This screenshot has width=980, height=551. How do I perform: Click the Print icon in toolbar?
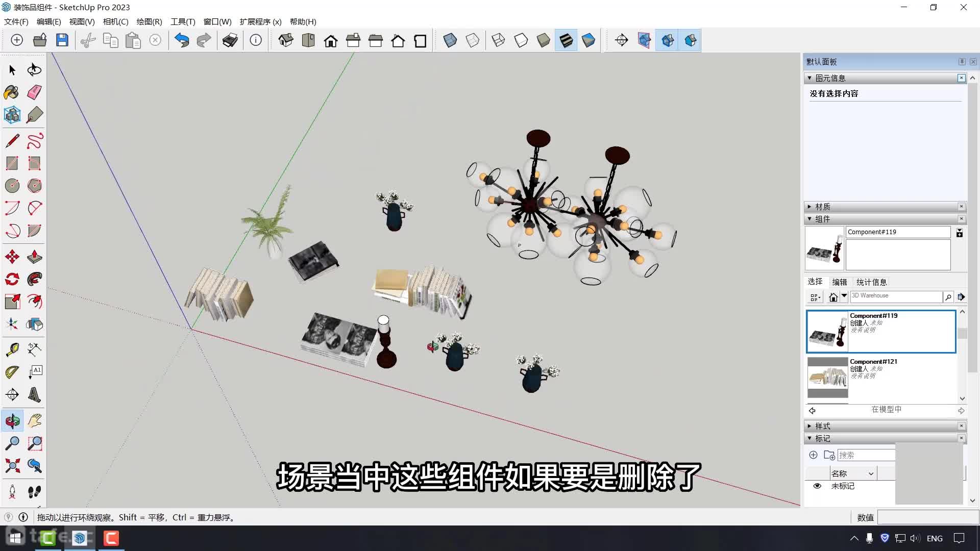click(230, 40)
